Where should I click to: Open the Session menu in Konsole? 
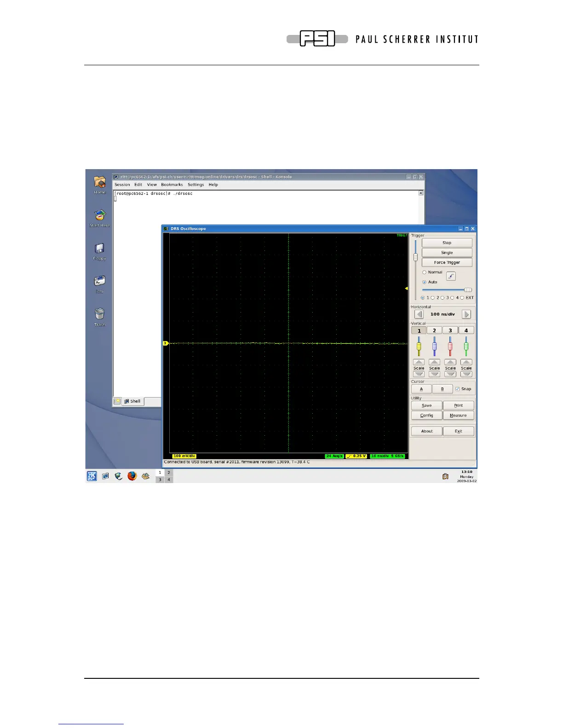point(122,185)
